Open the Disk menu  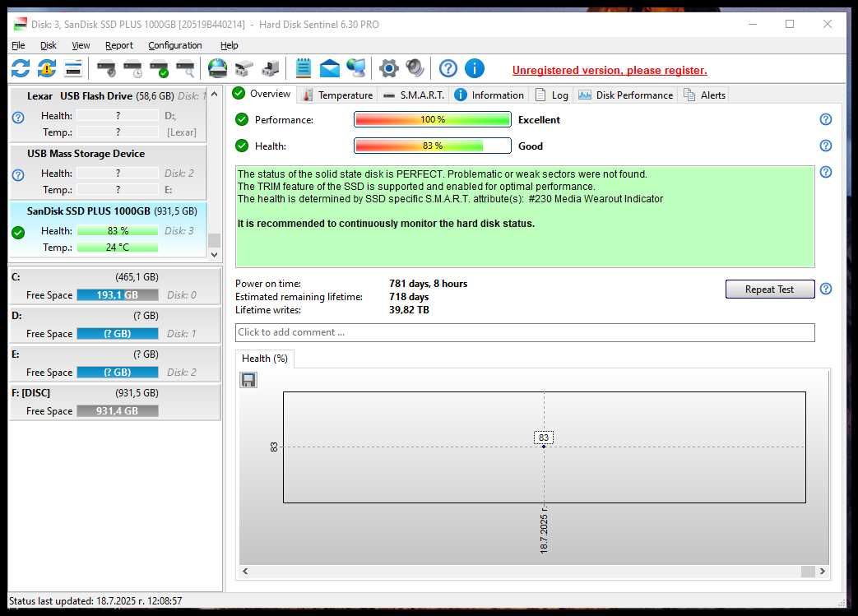49,45
